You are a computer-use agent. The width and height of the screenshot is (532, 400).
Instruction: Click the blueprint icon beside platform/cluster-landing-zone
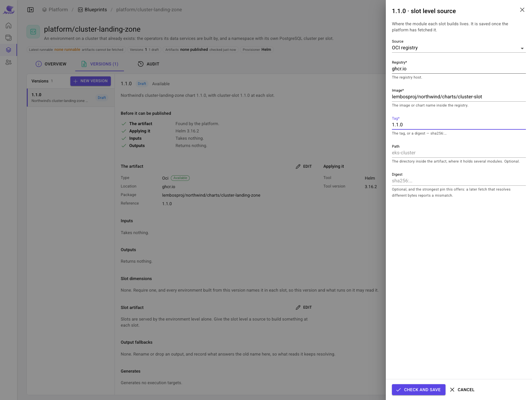(33, 32)
